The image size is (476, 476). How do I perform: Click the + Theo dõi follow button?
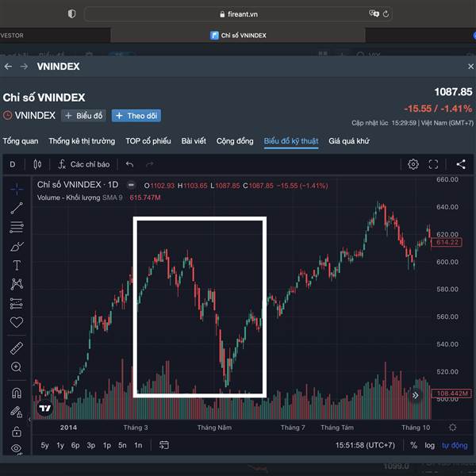(x=136, y=116)
